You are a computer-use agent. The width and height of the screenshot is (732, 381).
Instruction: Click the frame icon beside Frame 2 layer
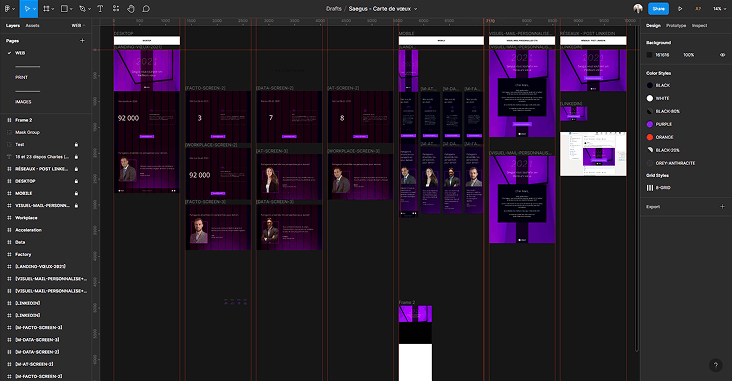click(x=9, y=120)
